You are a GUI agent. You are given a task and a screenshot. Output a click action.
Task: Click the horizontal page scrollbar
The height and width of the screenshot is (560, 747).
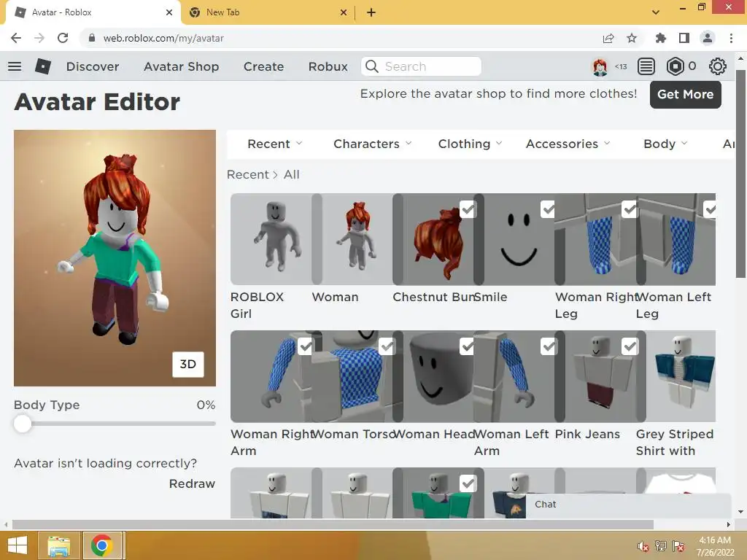[333, 524]
